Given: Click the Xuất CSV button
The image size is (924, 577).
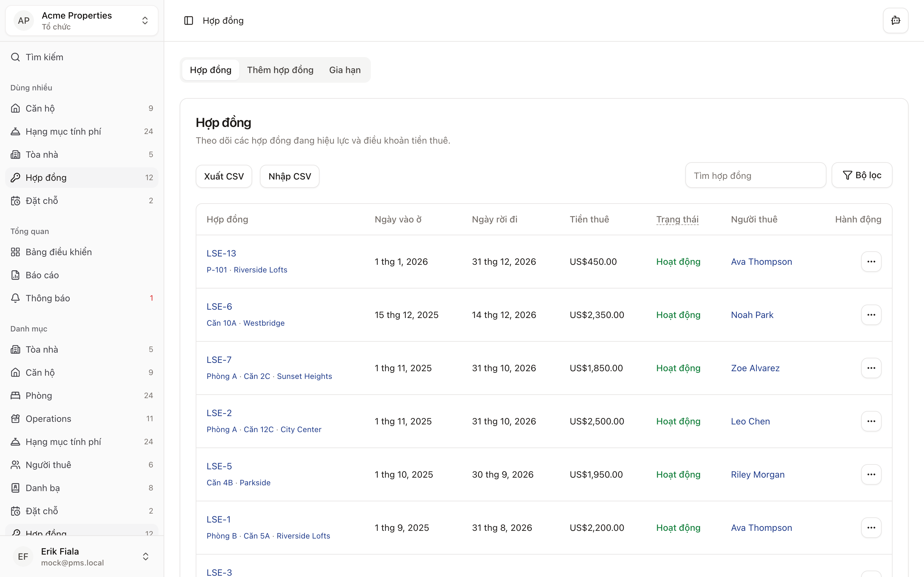Looking at the screenshot, I should (224, 176).
